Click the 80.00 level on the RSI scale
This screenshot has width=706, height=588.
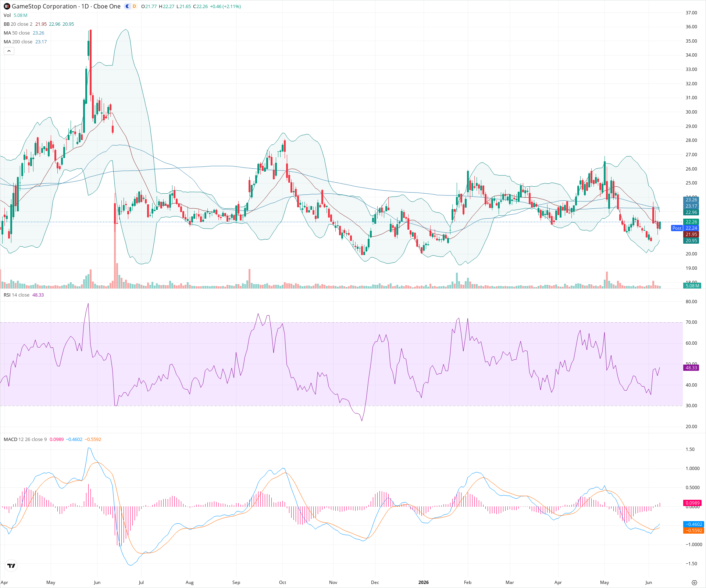point(691,302)
